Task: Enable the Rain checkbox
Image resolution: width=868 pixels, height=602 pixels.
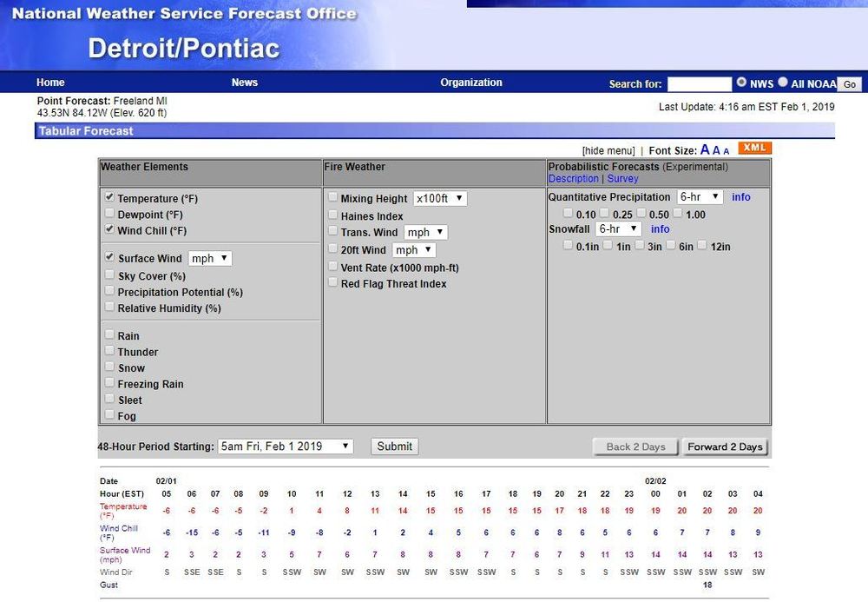Action: point(109,334)
